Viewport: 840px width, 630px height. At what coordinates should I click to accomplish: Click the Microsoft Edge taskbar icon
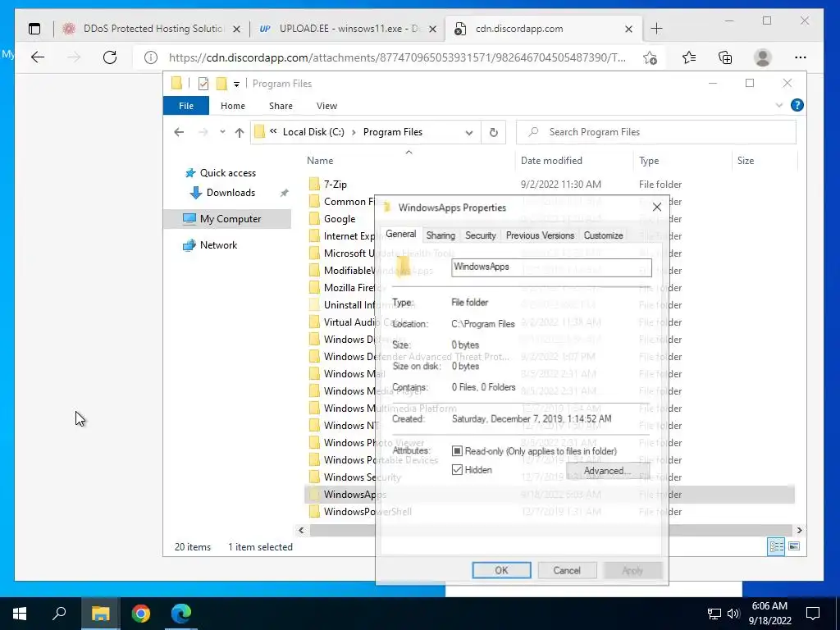click(x=181, y=614)
